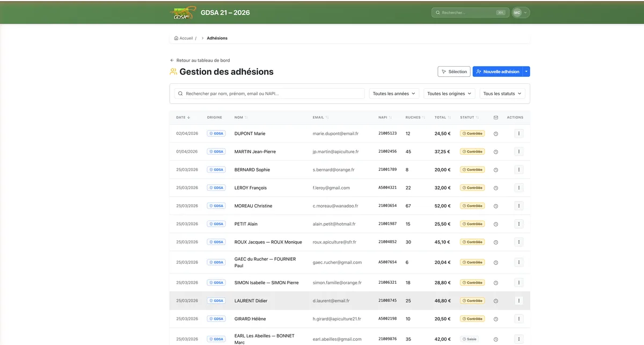The width and height of the screenshot is (644, 345).
Task: Click the envelope icon column header
Action: (x=495, y=117)
